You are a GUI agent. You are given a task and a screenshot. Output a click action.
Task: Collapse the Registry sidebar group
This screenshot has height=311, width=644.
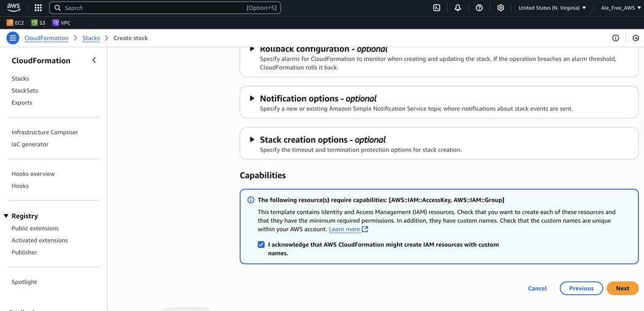6,216
